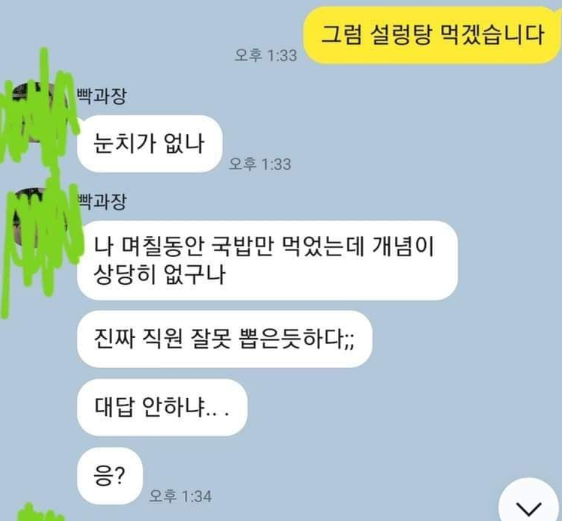Tap the message starting 나 며칠동안

tap(267, 260)
